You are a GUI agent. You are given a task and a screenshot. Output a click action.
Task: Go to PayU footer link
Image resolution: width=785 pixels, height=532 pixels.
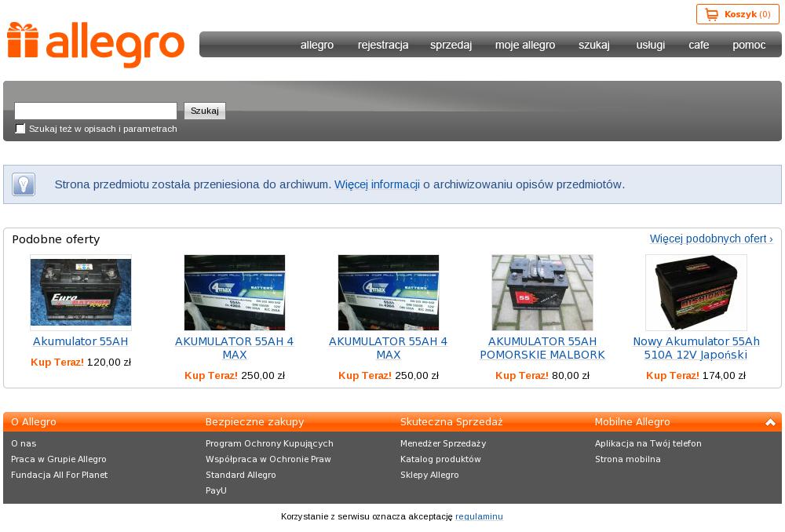[217, 490]
